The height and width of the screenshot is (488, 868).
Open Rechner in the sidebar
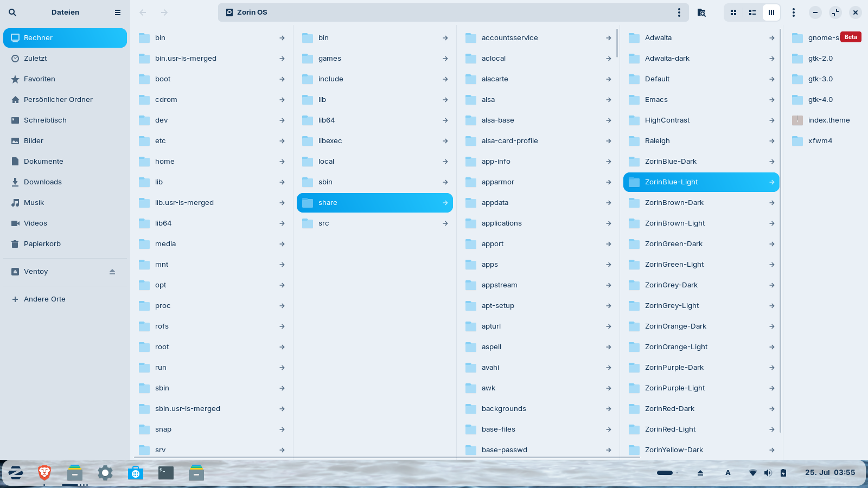pyautogui.click(x=65, y=38)
